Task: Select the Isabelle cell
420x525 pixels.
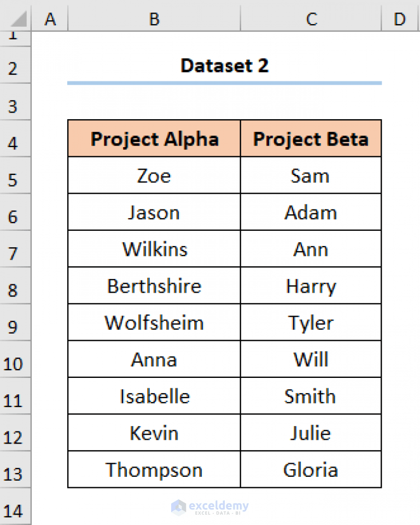Action: tap(154, 396)
